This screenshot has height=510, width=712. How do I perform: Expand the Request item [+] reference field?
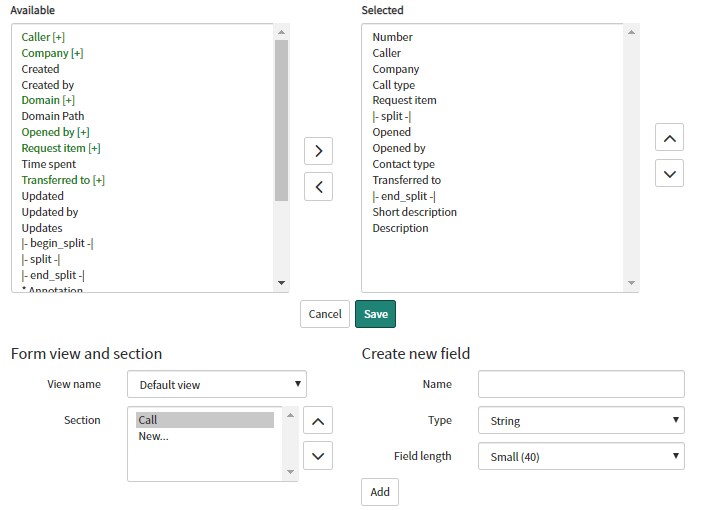click(x=61, y=148)
